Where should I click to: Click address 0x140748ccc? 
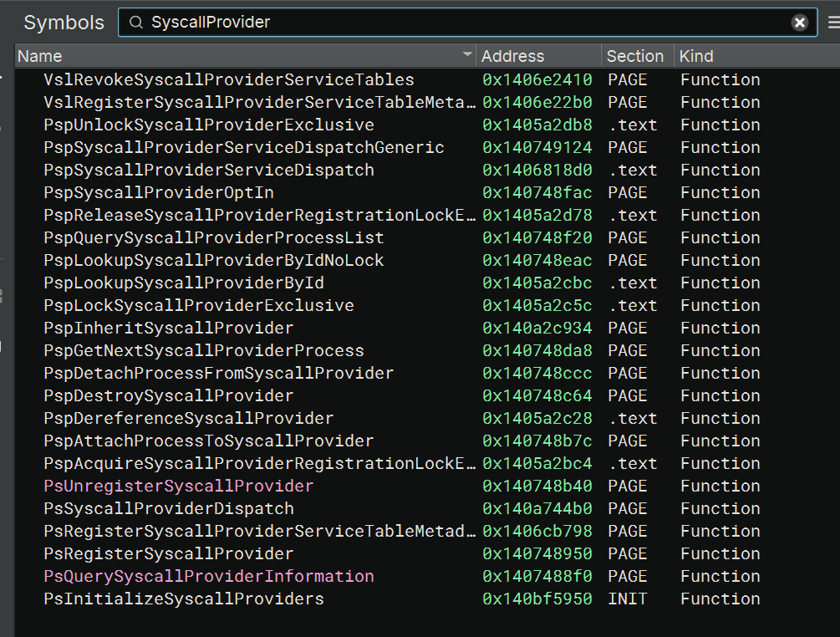point(537,373)
